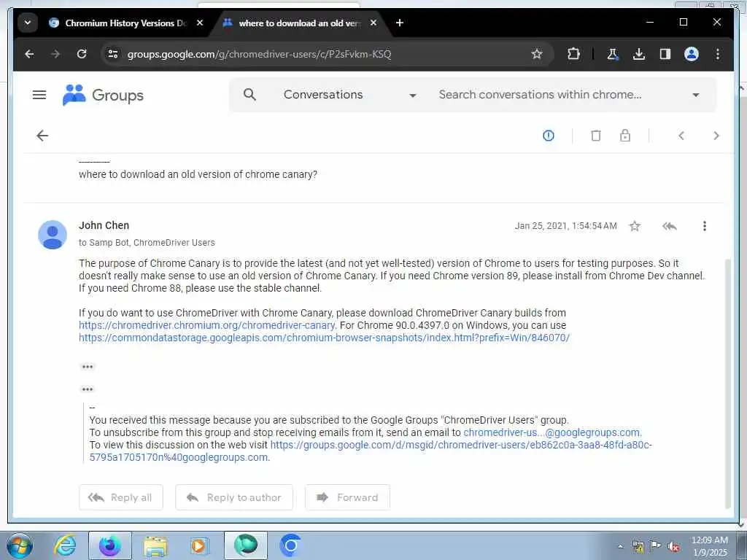Click the Google Groups logo
Viewport: 747px width, 560px height.
103,95
